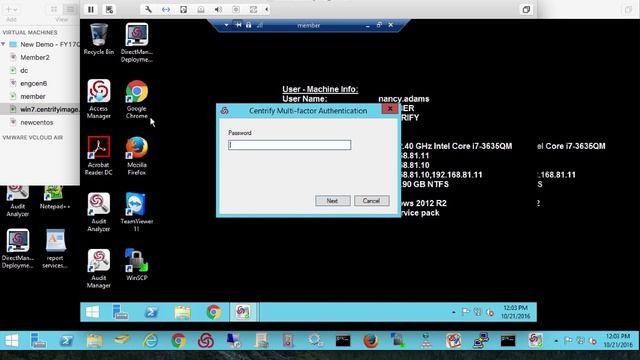Click the Centrify swirl icon on outer taskbar
The height and width of the screenshot is (360, 640).
pos(206,340)
